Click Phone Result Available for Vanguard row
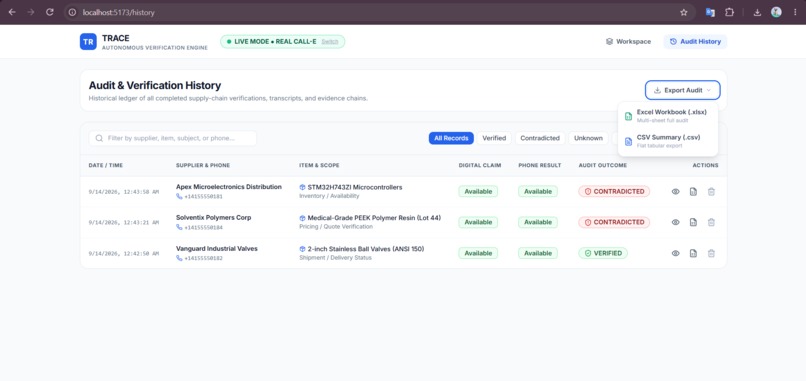 (x=538, y=253)
